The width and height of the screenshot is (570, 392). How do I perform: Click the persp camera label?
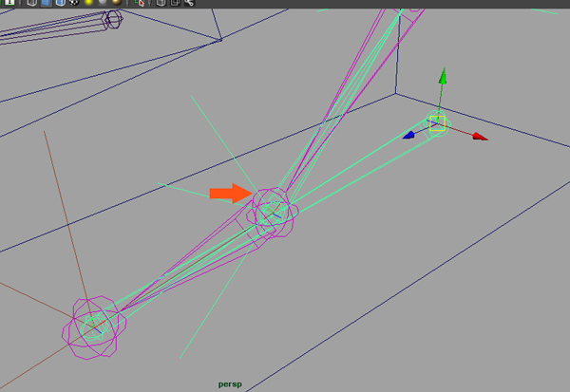(230, 384)
